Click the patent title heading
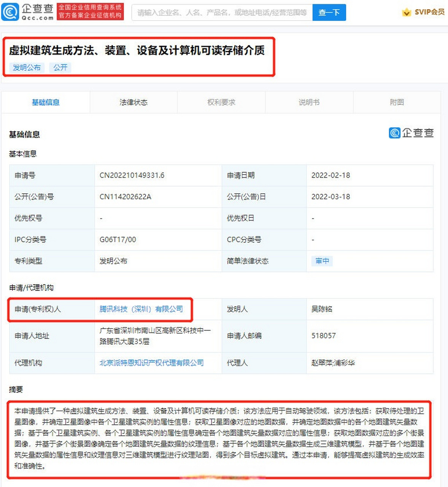This screenshot has width=448, height=487. pyautogui.click(x=137, y=50)
